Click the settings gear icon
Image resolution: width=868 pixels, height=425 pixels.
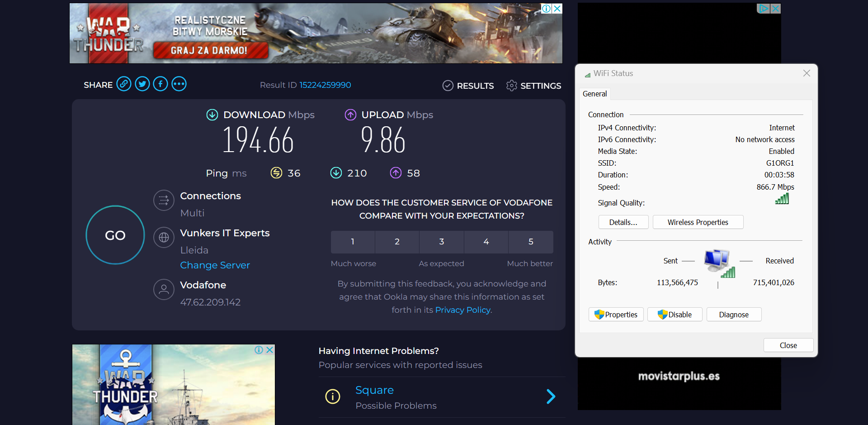[511, 86]
